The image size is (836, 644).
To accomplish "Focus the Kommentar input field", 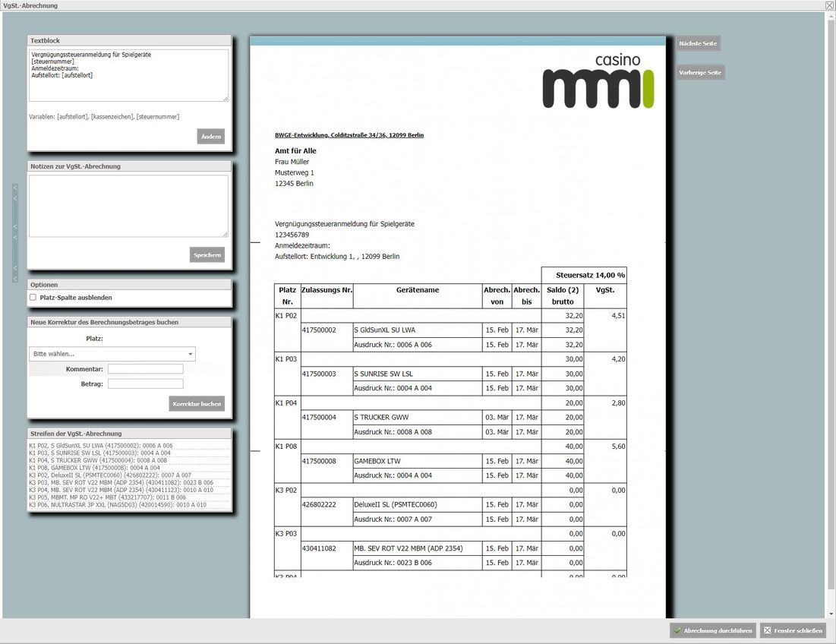I will point(146,369).
